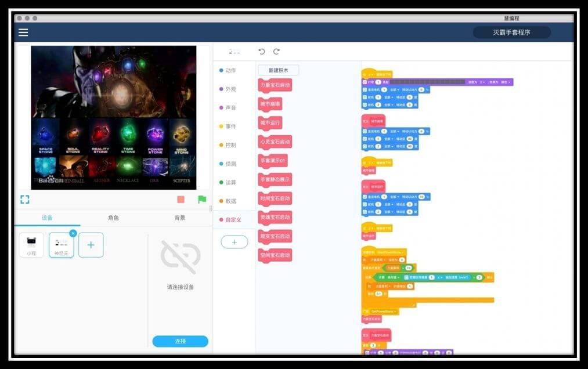Switch to the 设备 tab

(47, 218)
